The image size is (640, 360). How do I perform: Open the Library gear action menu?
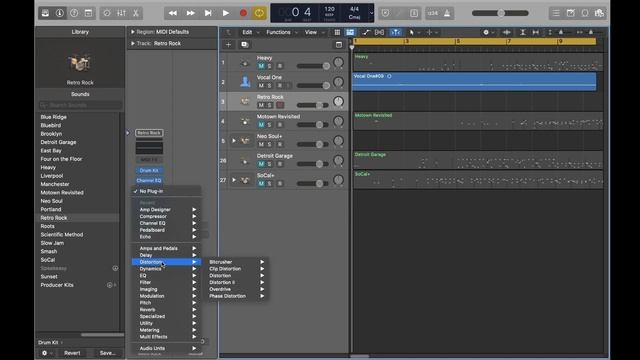point(46,353)
